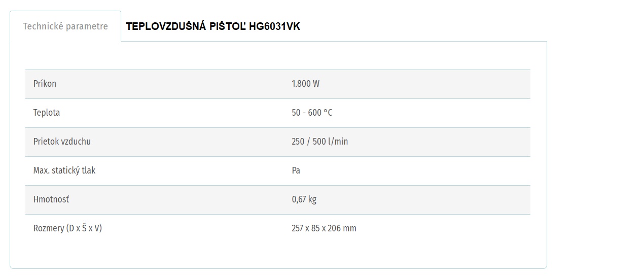Click the Prietok vzduchu label

point(62,142)
